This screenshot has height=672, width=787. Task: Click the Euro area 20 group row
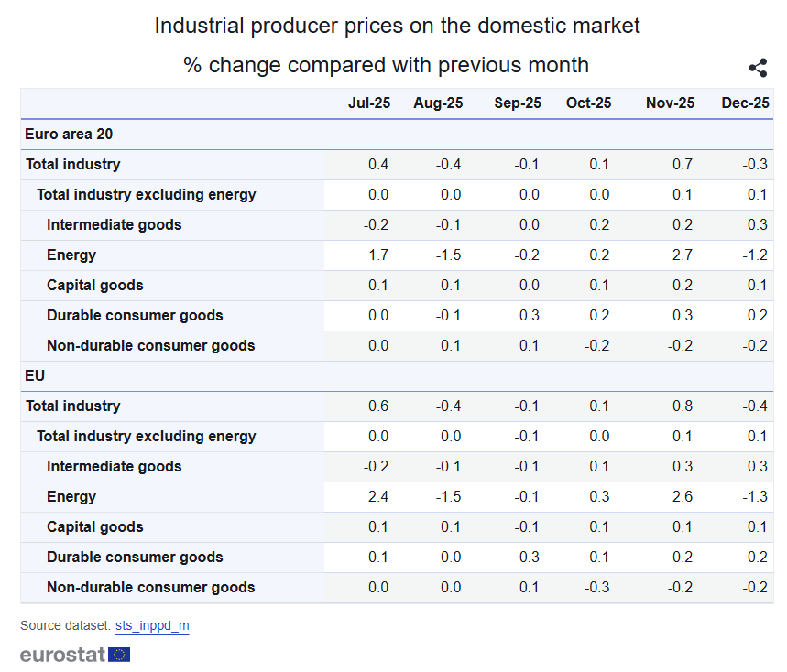coord(69,135)
